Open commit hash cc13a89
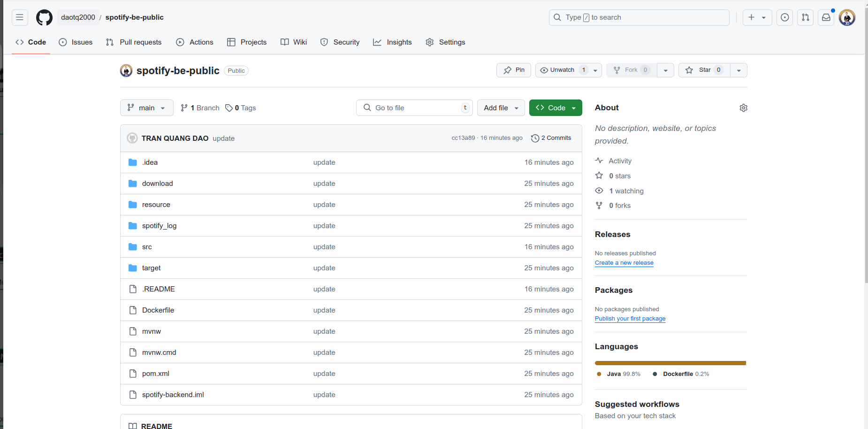 [463, 138]
